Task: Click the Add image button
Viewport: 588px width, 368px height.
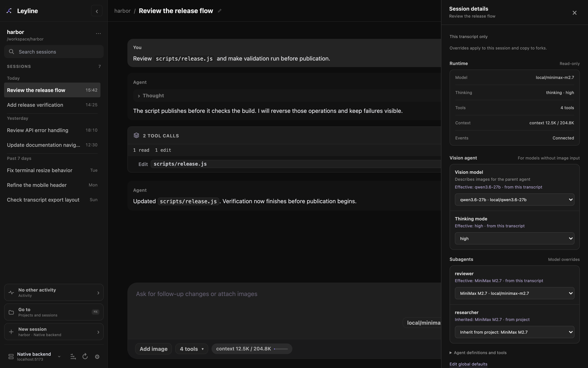Action: [x=154, y=349]
